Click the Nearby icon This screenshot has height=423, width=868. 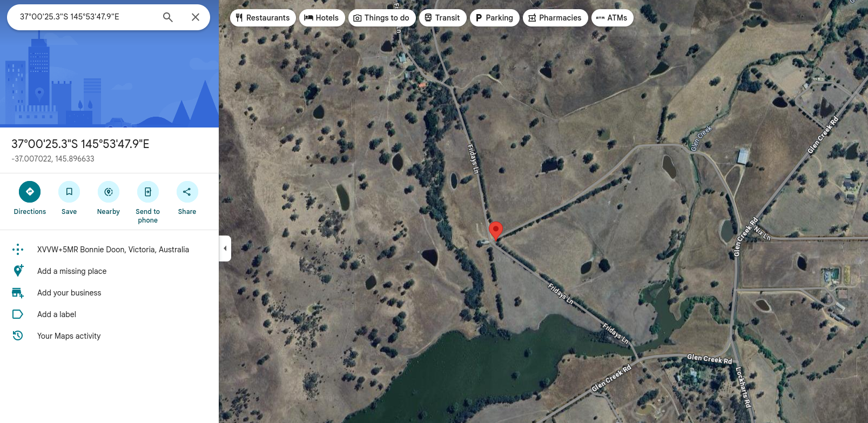(109, 192)
